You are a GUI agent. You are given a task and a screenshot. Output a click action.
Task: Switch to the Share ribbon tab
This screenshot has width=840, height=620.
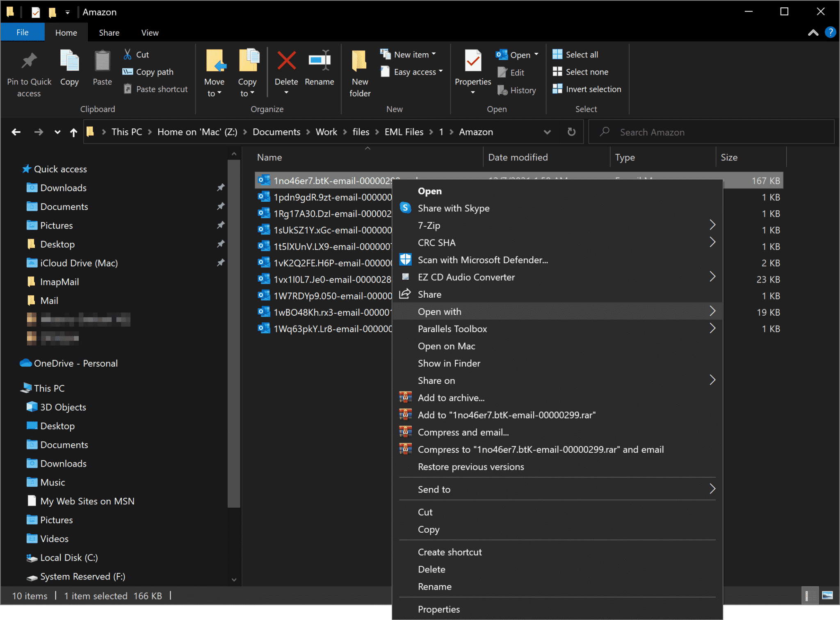pyautogui.click(x=109, y=32)
